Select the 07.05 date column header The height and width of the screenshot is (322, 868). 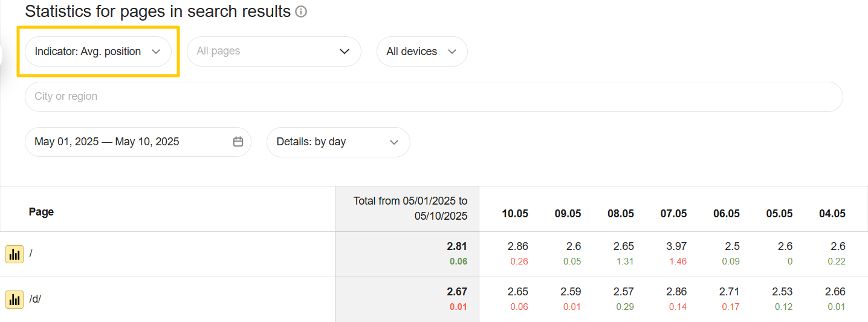[x=673, y=214]
